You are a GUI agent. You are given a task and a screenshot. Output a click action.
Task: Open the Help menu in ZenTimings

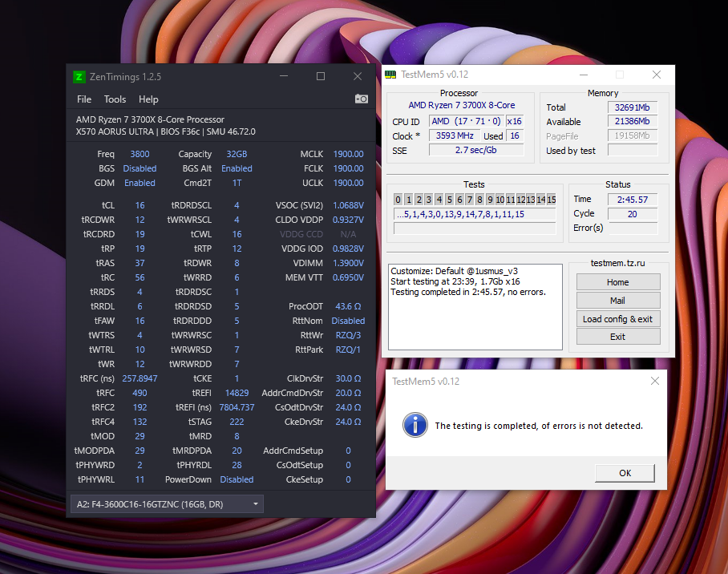click(148, 99)
